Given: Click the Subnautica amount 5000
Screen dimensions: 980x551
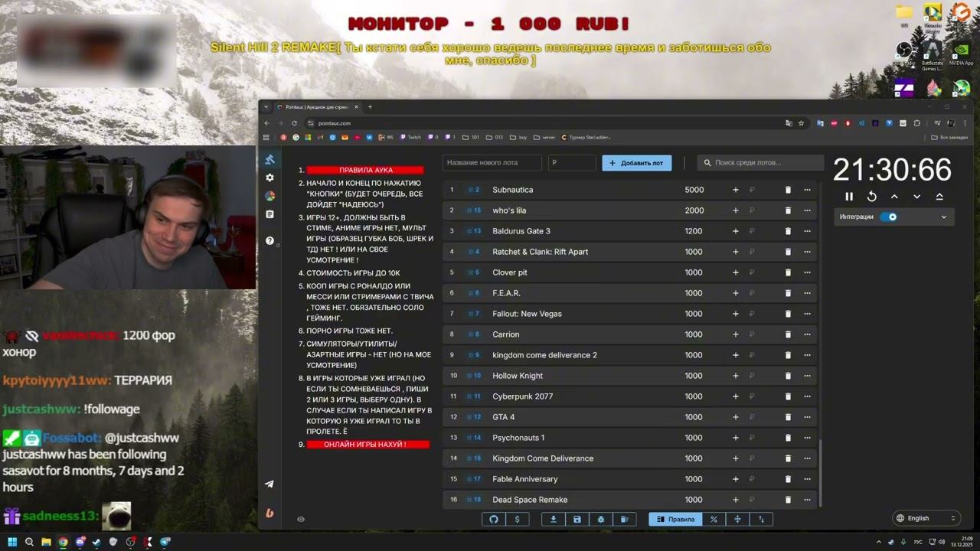Looking at the screenshot, I should [694, 190].
